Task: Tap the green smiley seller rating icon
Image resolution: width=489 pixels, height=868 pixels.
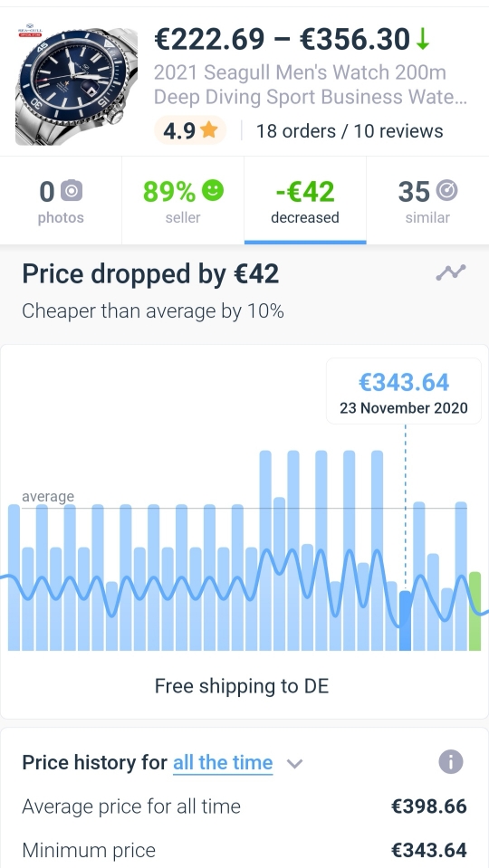Action: [x=213, y=191]
